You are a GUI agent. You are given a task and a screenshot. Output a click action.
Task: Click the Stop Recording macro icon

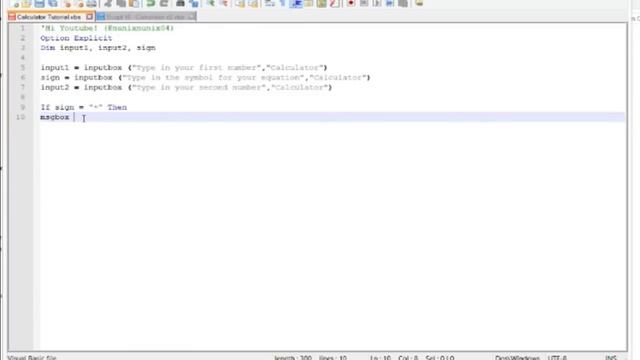tap(364, 3)
